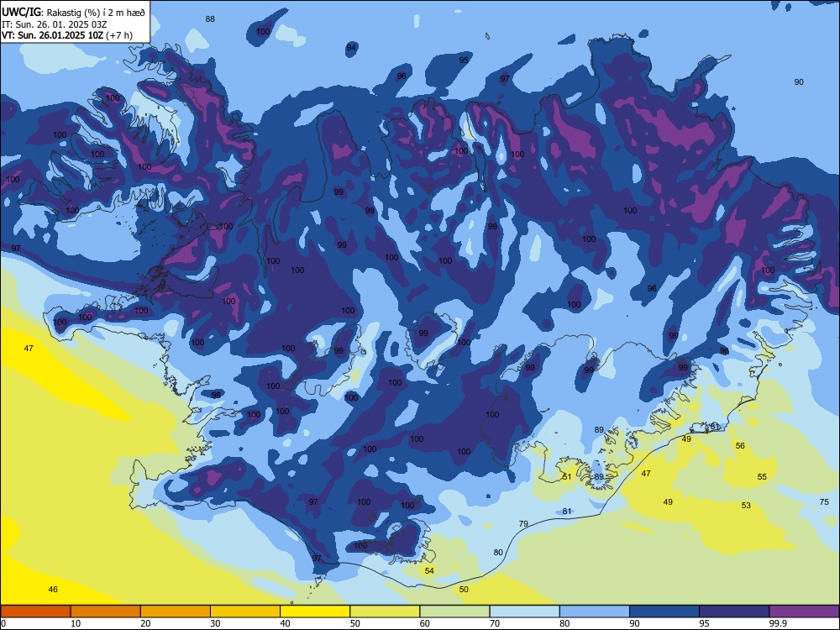This screenshot has width=840, height=630.
Task: Click the '99.9' legend scale label
Action: pyautogui.click(x=778, y=623)
